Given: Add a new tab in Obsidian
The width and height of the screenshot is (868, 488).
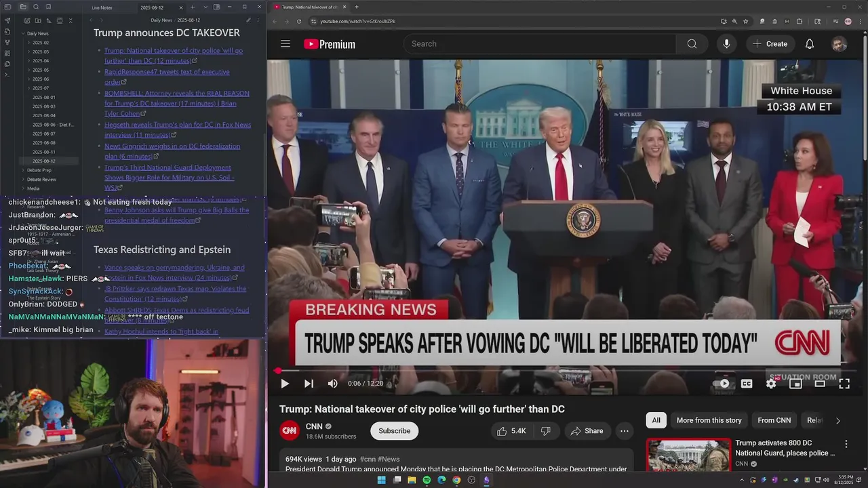Looking at the screenshot, I should (x=193, y=7).
